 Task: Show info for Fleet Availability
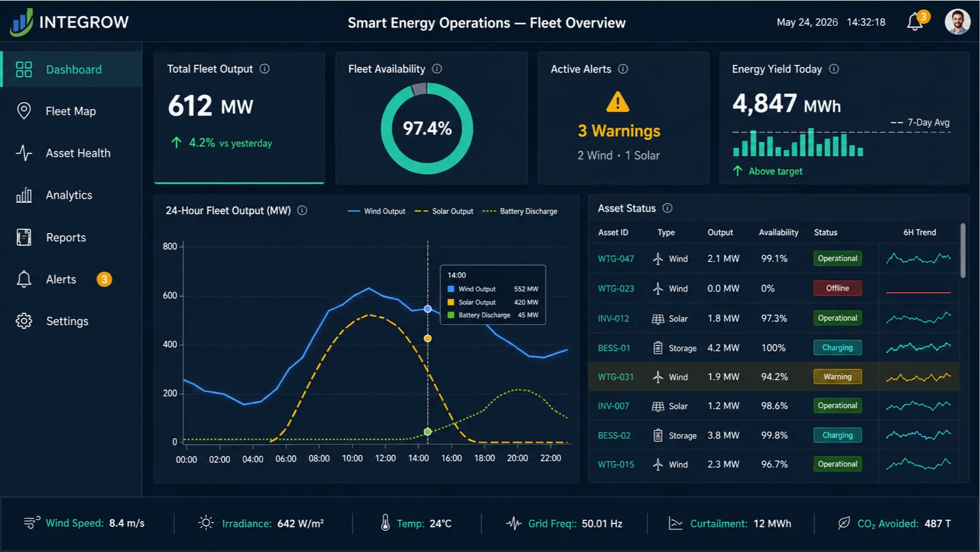437,69
